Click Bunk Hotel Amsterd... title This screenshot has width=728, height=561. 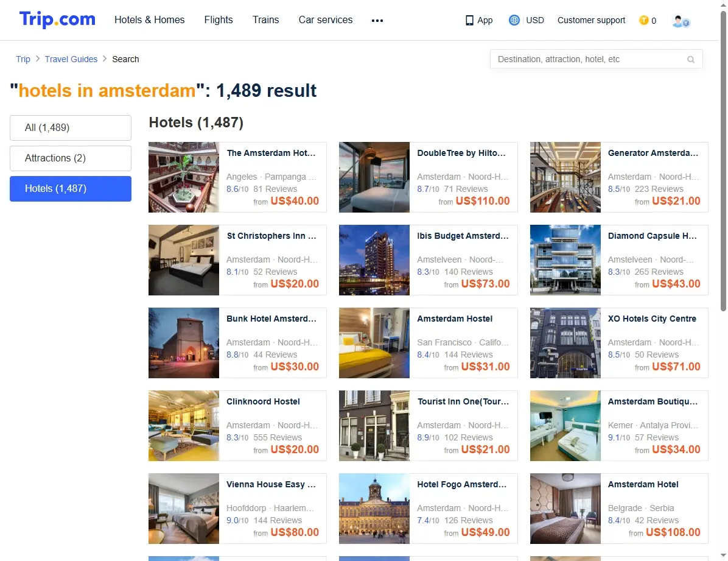(271, 319)
